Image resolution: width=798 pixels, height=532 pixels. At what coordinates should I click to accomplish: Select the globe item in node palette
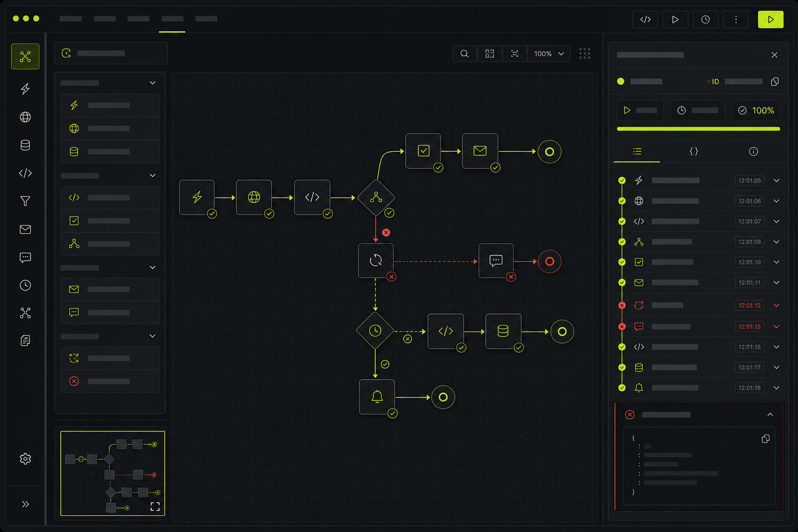(x=110, y=128)
